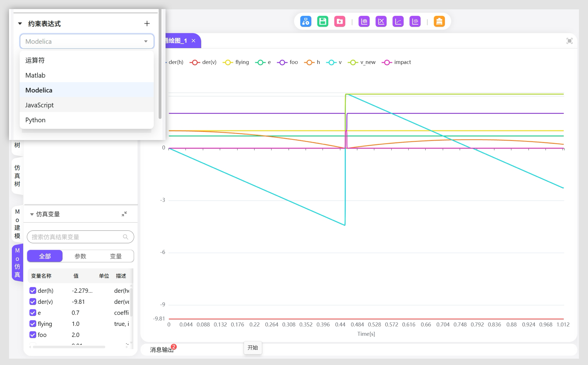This screenshot has height=365, width=588.
Task: Uncheck the der(v) variable checkbox
Action: [x=33, y=301]
